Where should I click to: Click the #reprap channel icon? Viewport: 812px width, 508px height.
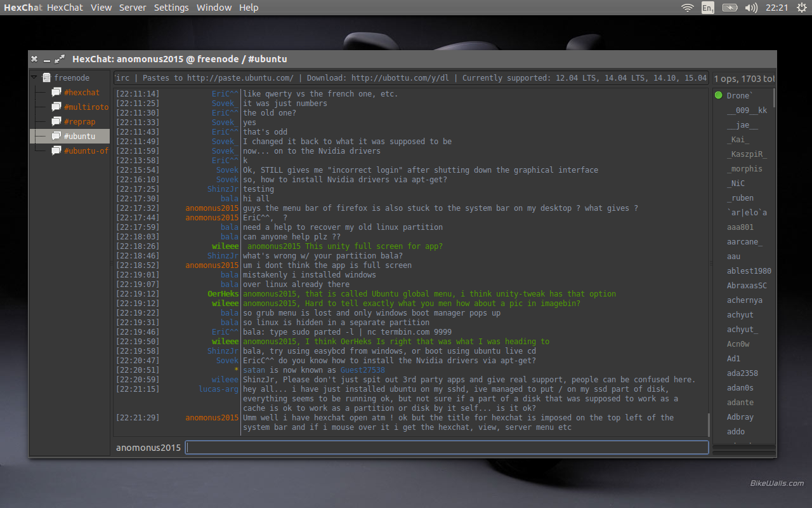pyautogui.click(x=56, y=122)
